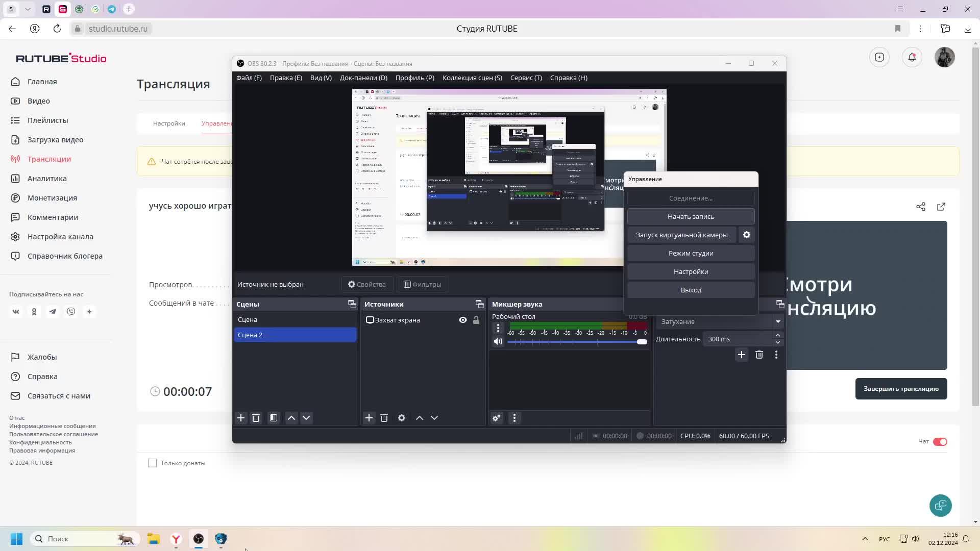The height and width of the screenshot is (551, 980).
Task: Select Захват экрана source row
Action: coord(423,320)
